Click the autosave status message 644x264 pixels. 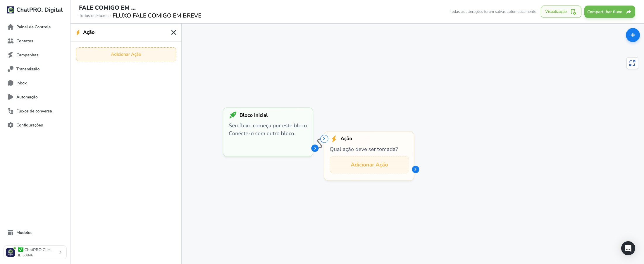[x=493, y=12]
